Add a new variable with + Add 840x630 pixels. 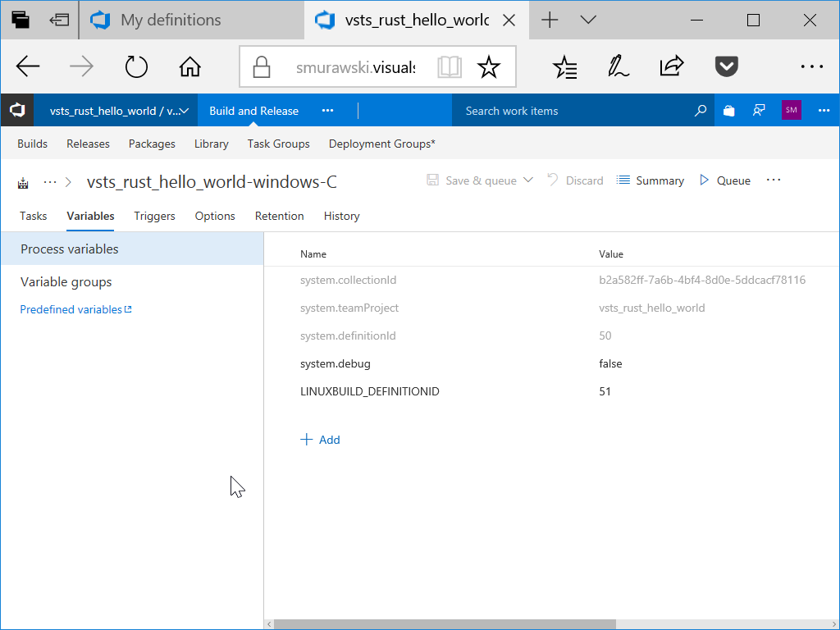tap(320, 440)
